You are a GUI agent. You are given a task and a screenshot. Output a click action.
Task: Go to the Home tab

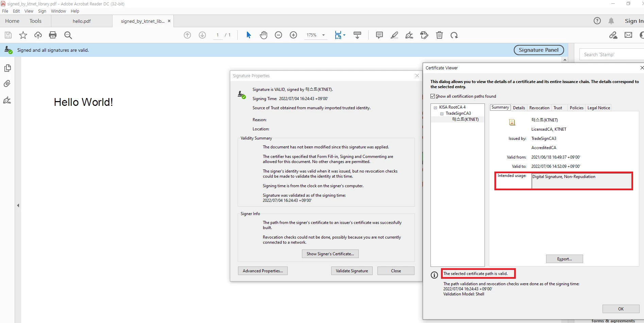click(12, 21)
